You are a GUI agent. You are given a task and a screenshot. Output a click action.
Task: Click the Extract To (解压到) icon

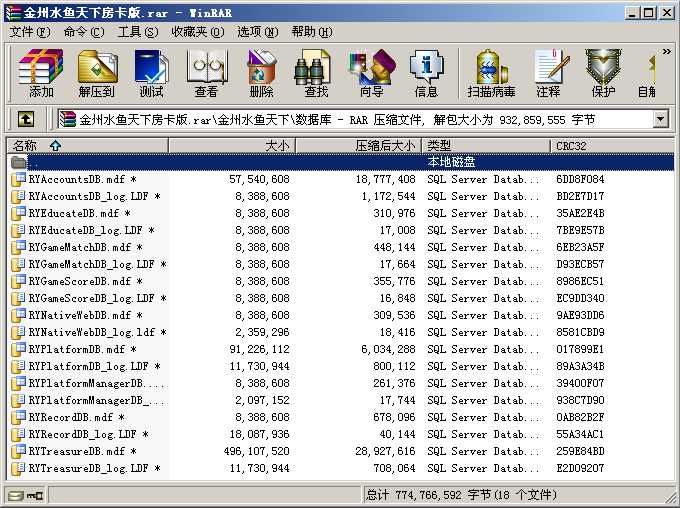(96, 72)
